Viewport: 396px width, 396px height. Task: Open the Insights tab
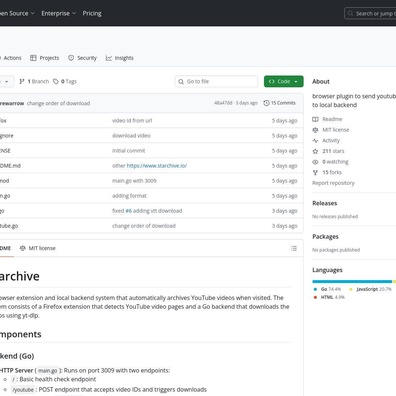[119, 58]
